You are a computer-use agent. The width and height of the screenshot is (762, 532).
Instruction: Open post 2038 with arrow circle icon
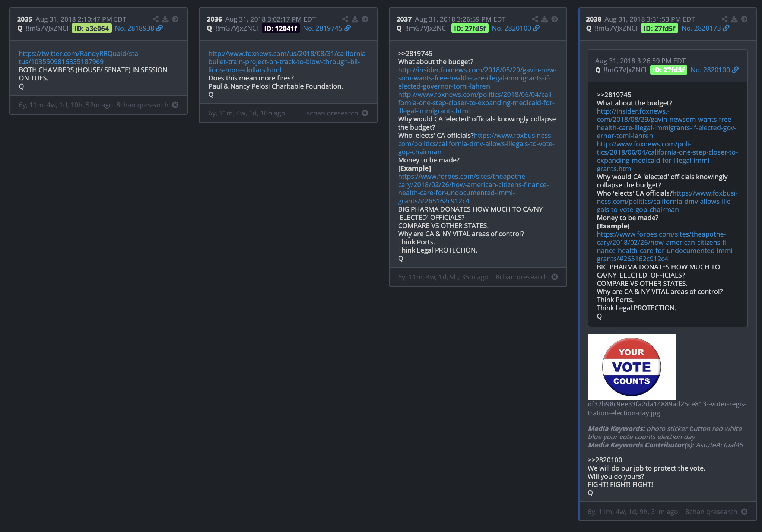pos(744,19)
